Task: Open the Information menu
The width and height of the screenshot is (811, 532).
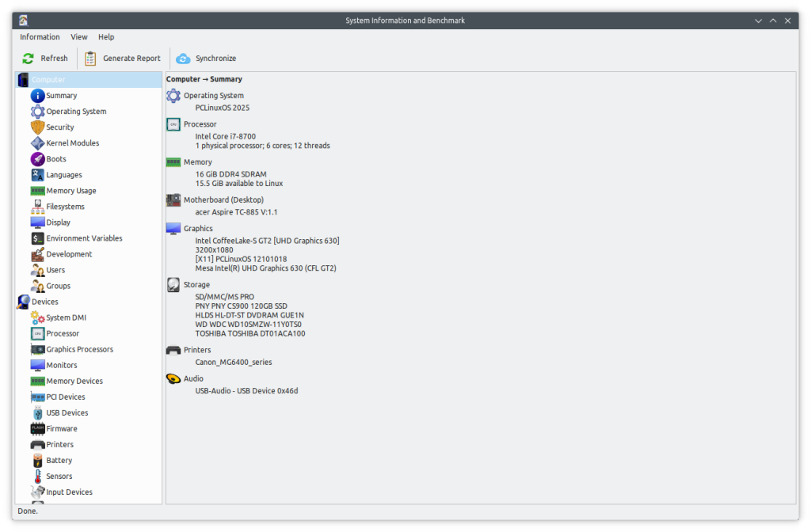Action: click(40, 37)
